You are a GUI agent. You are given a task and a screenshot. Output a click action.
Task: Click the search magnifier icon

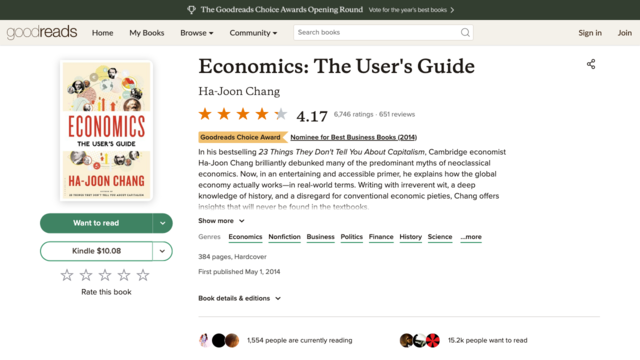click(465, 32)
